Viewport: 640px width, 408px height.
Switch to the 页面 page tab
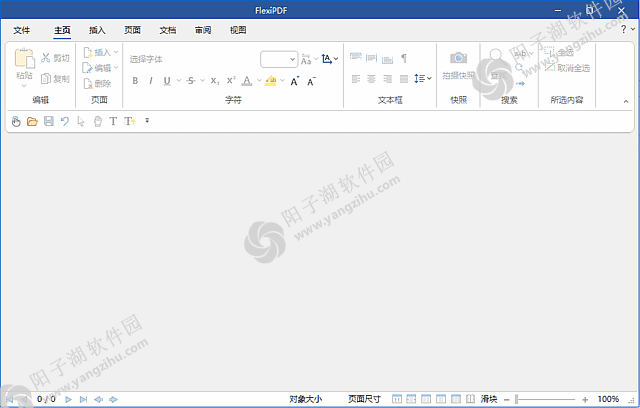click(132, 30)
